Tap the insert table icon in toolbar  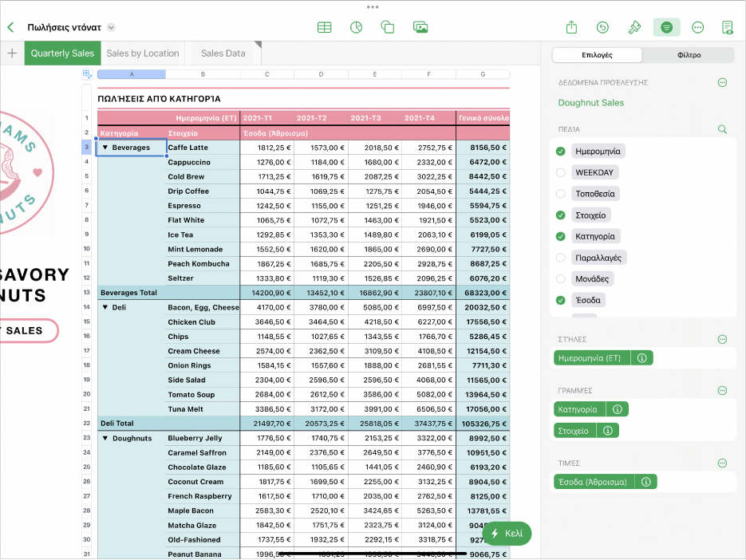tap(324, 27)
